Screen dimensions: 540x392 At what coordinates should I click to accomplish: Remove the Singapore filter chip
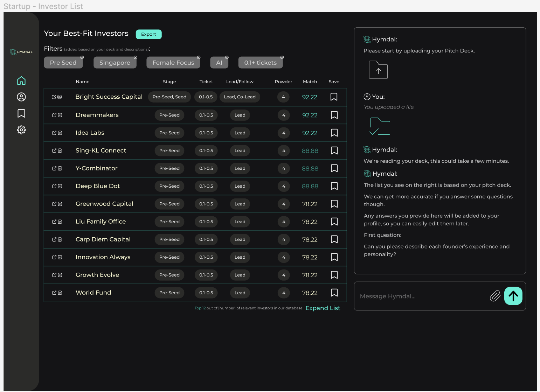135,57
